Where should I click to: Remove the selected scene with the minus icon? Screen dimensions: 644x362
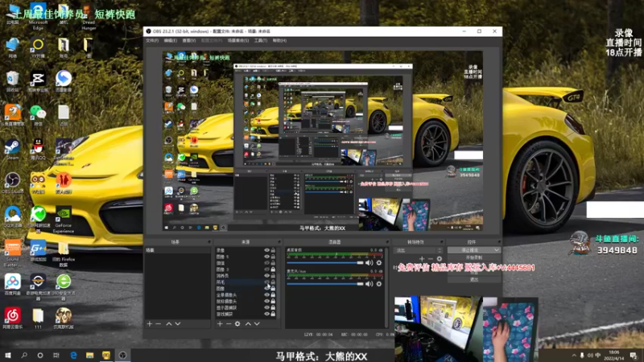tap(159, 324)
